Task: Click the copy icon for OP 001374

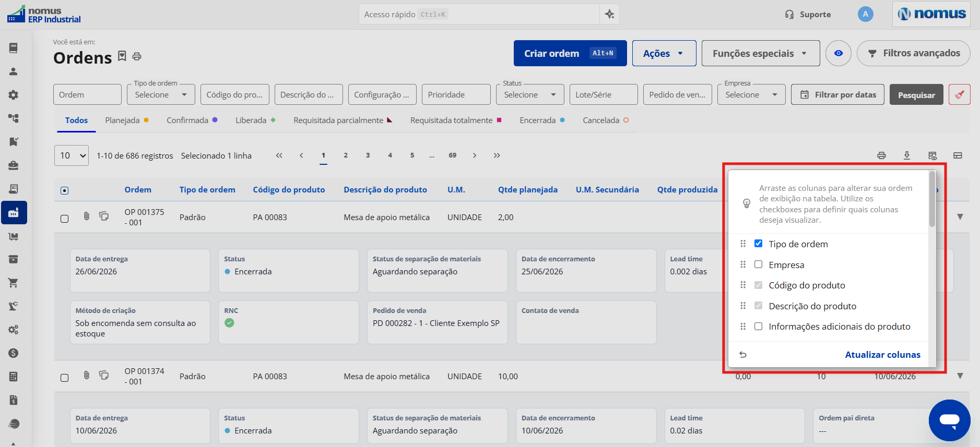Action: pos(104,375)
